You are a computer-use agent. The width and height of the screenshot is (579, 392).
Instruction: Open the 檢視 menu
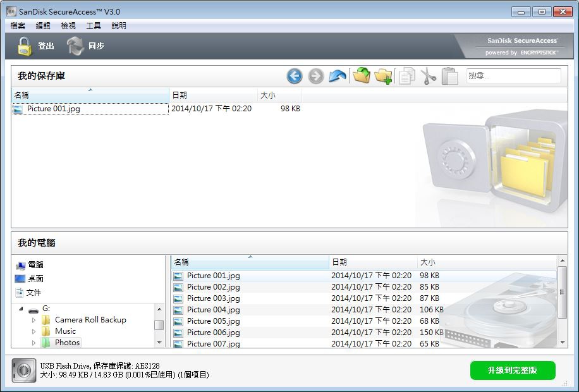(x=68, y=25)
